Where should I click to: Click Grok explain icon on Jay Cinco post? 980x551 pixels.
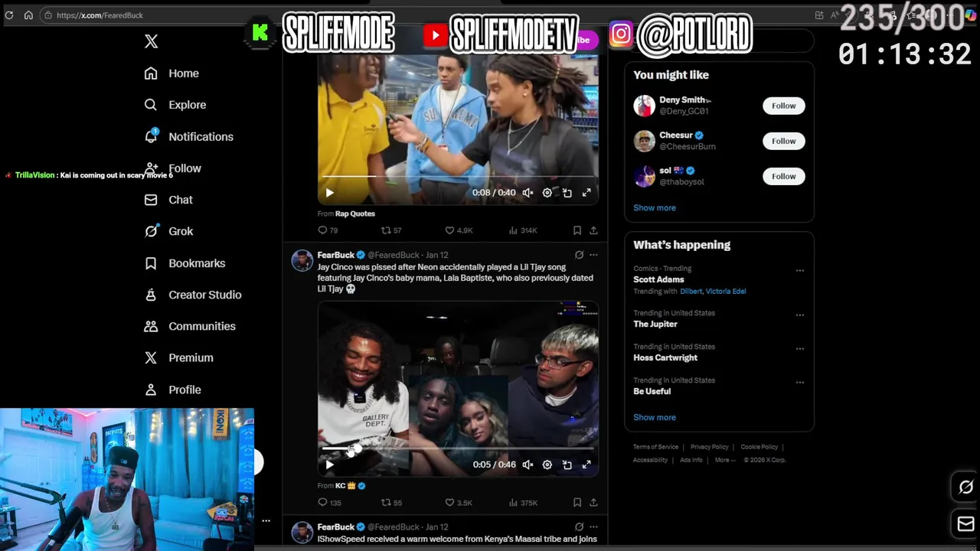(579, 255)
